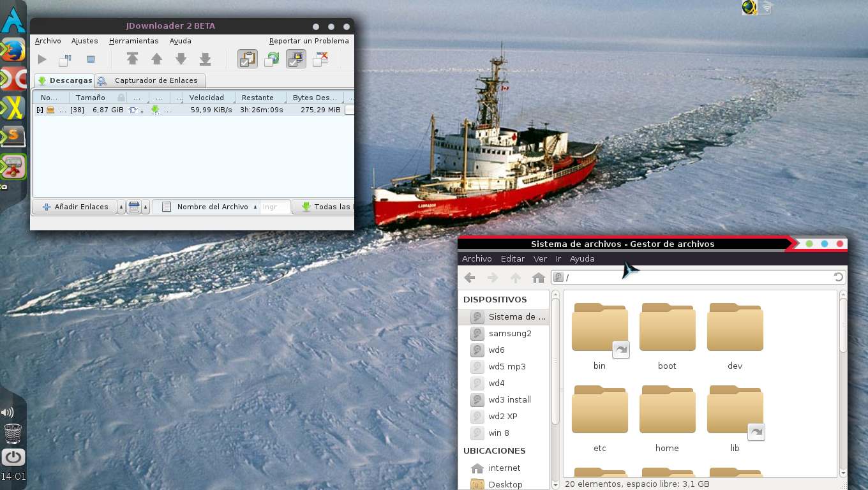Sort by Bytes Des... column header
868x490 pixels.
click(315, 98)
